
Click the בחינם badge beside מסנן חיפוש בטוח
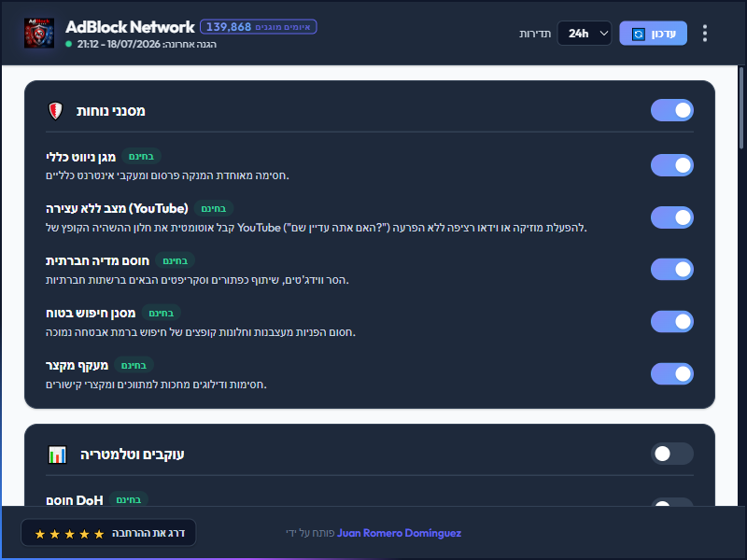161,313
